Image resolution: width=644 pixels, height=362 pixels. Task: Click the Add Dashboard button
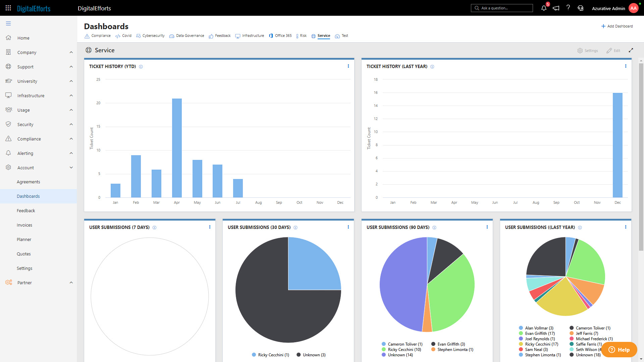click(616, 26)
